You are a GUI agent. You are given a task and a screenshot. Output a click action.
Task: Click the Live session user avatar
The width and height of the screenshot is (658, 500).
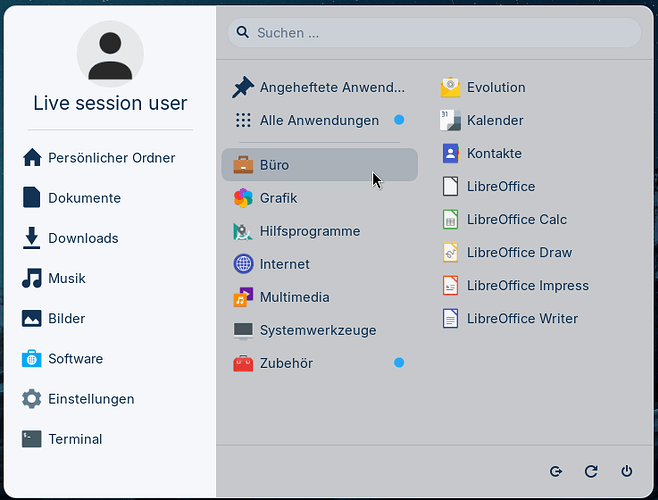tap(110, 54)
